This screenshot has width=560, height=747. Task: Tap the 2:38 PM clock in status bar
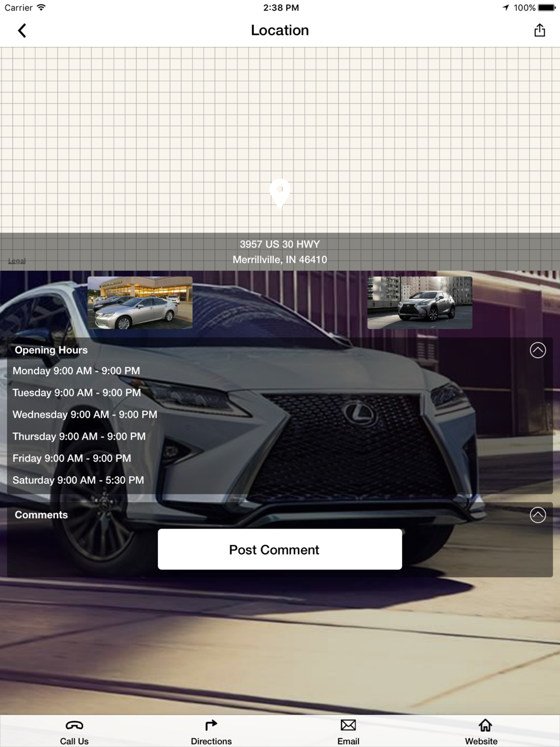point(281,8)
